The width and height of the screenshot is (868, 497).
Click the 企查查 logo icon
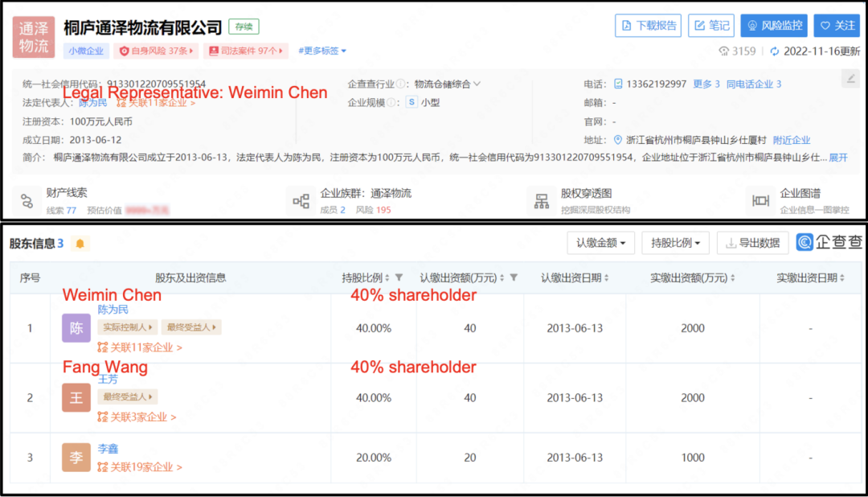coord(805,243)
